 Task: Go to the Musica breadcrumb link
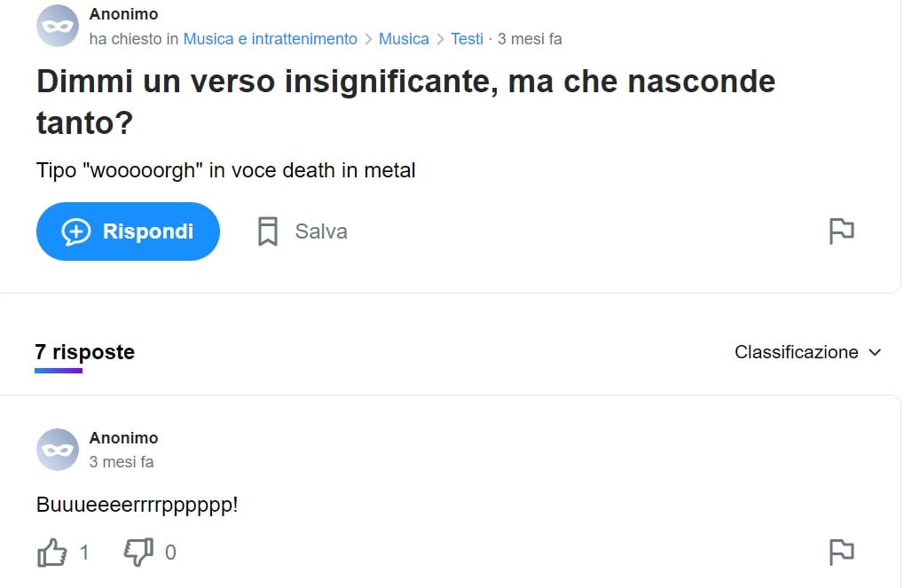point(404,39)
